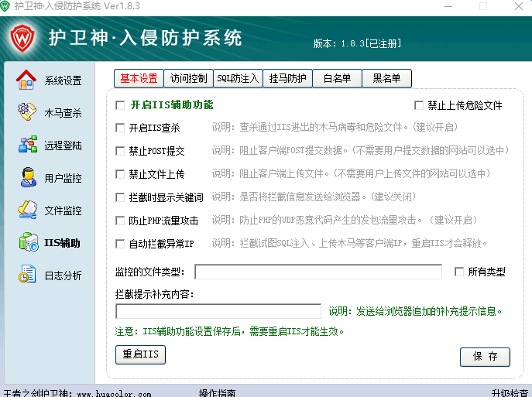Open 文件监控 icon in sidebar
This screenshot has width=532, height=397.
(27, 210)
